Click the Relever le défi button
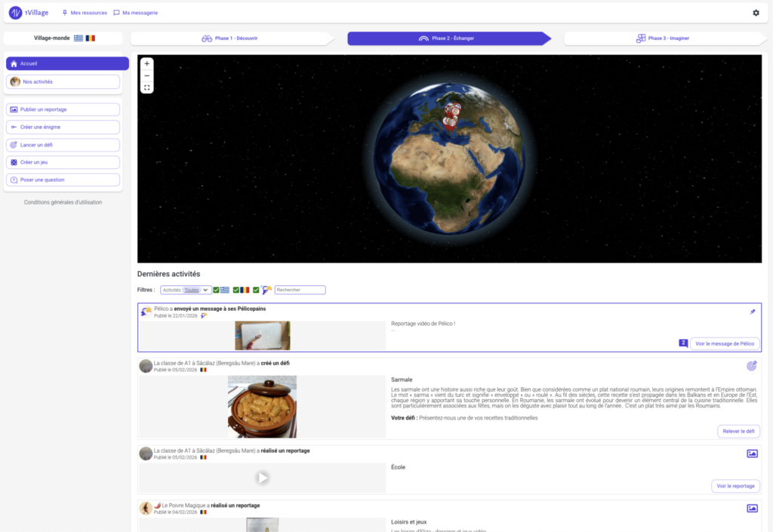 (738, 432)
